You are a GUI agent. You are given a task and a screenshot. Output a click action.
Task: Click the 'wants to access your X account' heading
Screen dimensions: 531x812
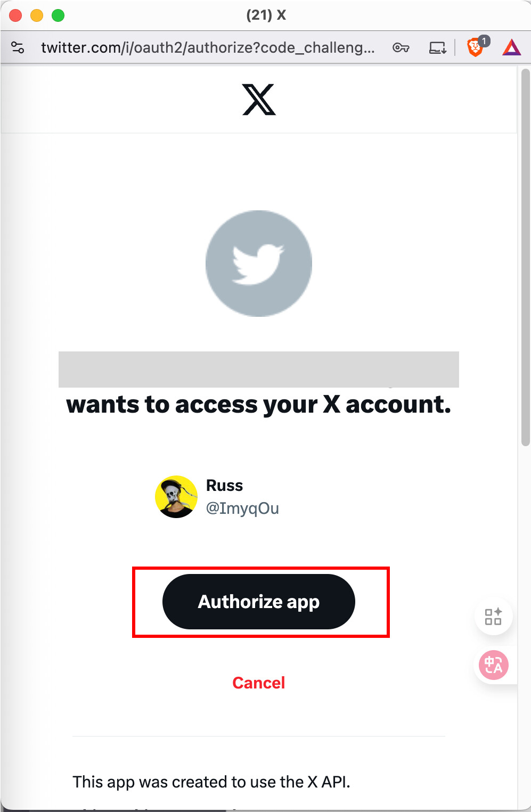(x=259, y=405)
